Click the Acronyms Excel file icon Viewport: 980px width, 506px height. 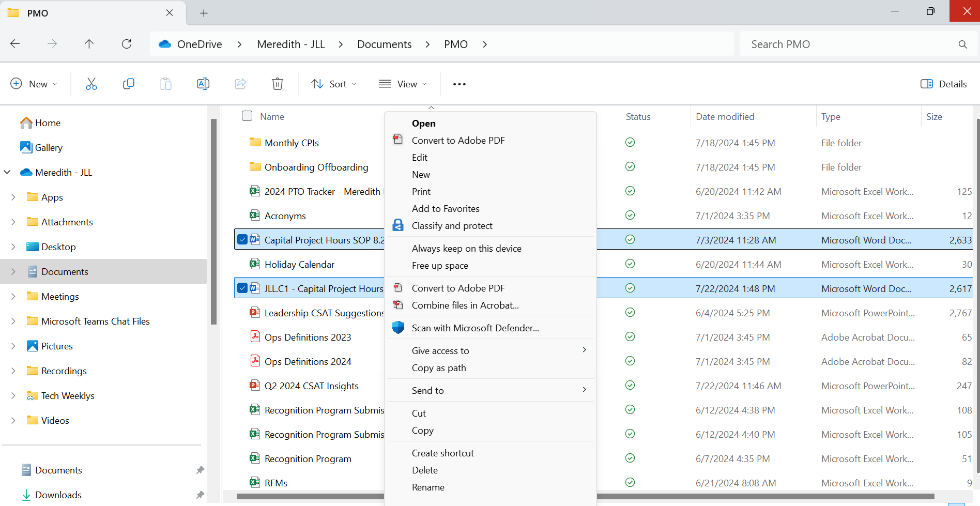255,215
